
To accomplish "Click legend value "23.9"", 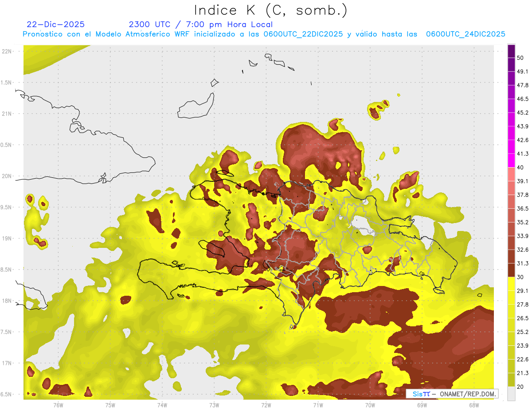I will click(x=523, y=346).
